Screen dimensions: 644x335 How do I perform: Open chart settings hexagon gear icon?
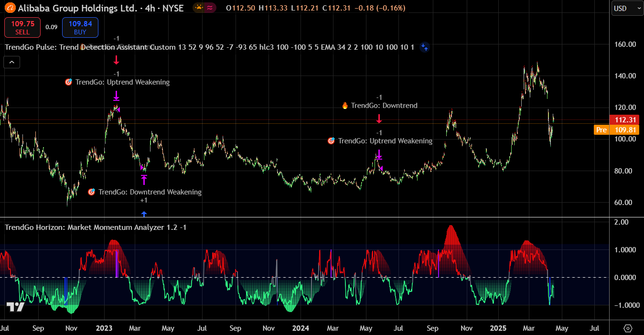[x=628, y=328]
